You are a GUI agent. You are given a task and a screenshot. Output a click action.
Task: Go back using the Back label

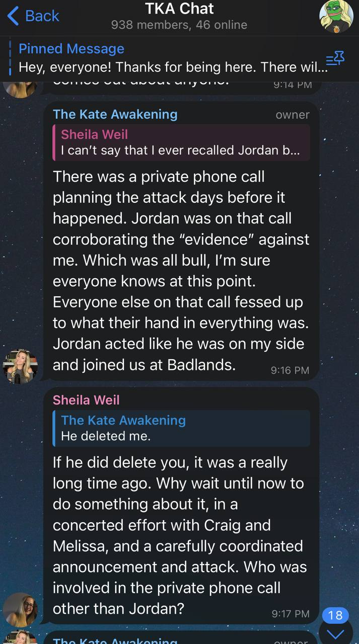42,16
